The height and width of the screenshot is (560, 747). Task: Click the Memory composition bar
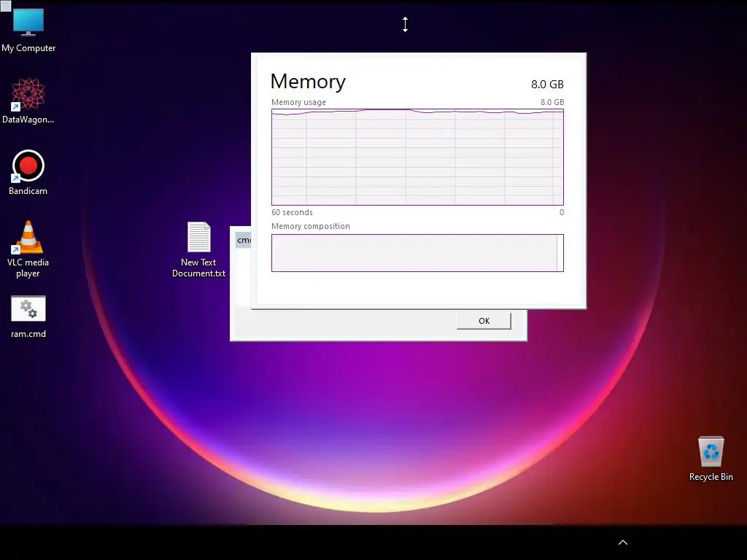pyautogui.click(x=417, y=253)
